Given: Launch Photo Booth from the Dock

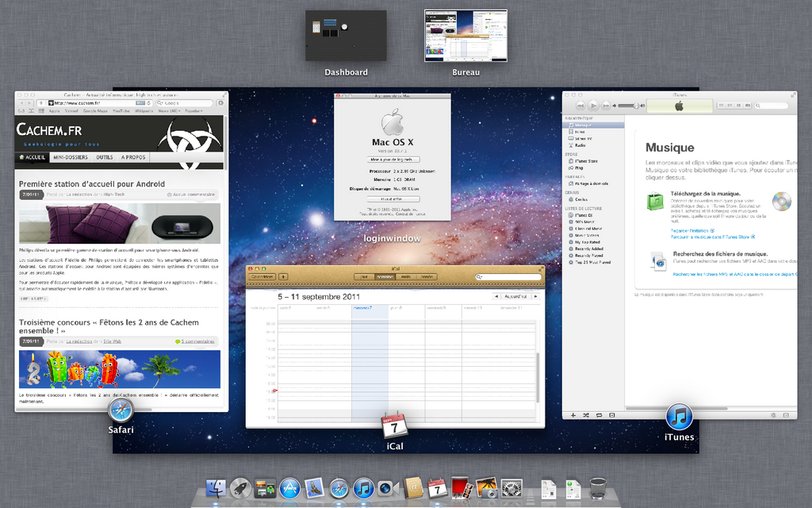Looking at the screenshot, I should (x=462, y=488).
